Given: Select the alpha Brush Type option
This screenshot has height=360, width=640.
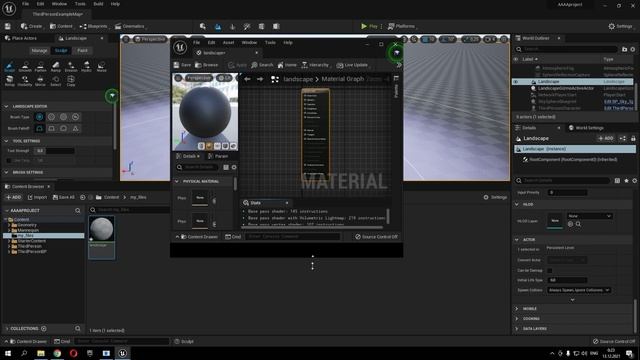Looking at the screenshot, I should 51,117.
